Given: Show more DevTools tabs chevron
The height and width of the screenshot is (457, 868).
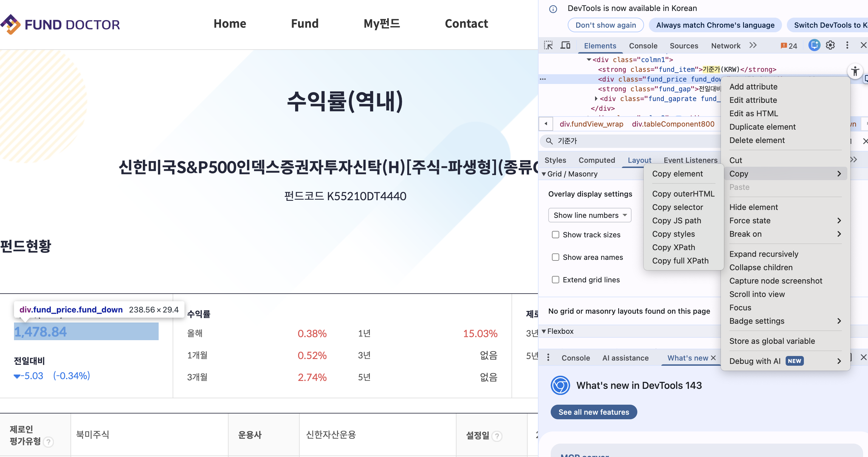Looking at the screenshot, I should click(753, 45).
